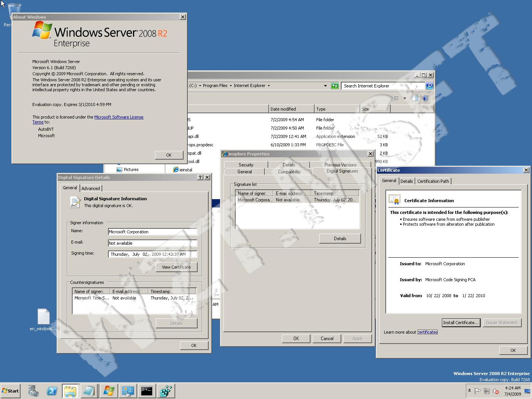Click Cancel in iexplore Properties
The width and height of the screenshot is (532, 399).
[x=327, y=339]
